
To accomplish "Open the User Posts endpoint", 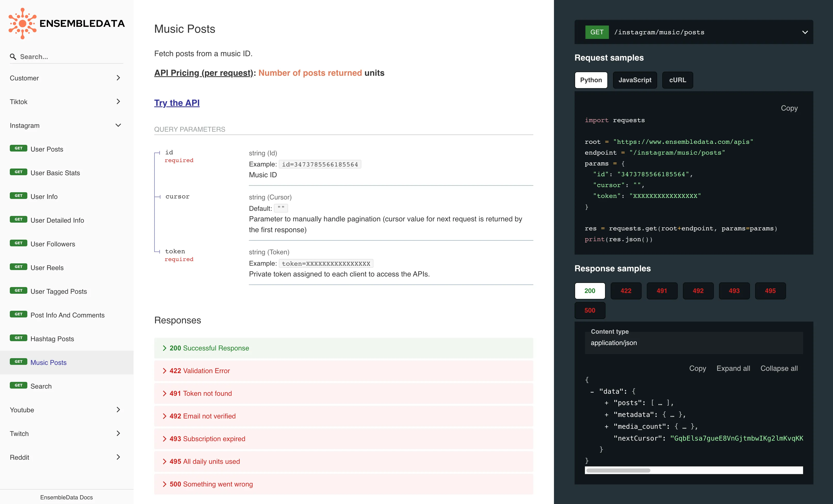I will [67, 149].
